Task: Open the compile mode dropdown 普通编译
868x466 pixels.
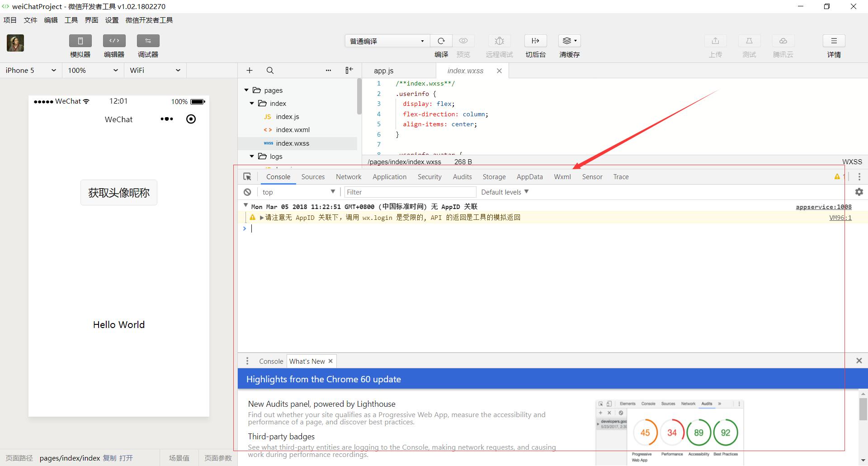Action: pos(387,41)
